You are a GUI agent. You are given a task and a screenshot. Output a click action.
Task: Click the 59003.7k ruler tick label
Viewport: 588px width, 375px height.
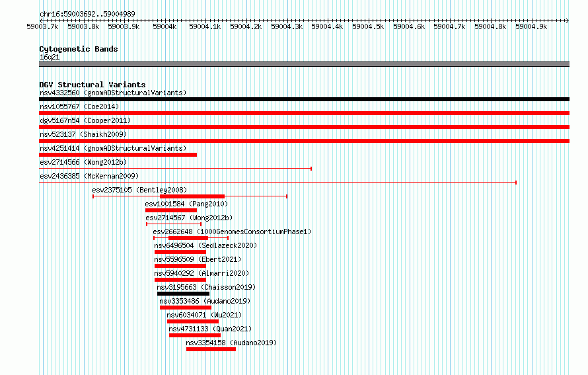(x=42, y=26)
